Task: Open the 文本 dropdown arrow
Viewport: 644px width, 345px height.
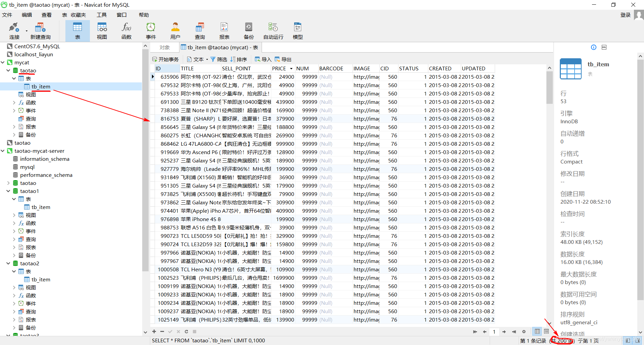Action: (207, 59)
